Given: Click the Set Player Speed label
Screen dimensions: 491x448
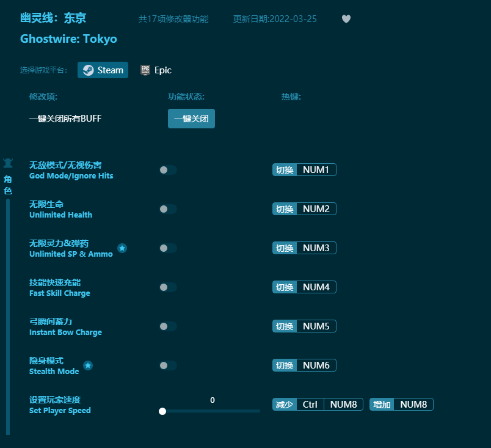Looking at the screenshot, I should [x=60, y=410].
